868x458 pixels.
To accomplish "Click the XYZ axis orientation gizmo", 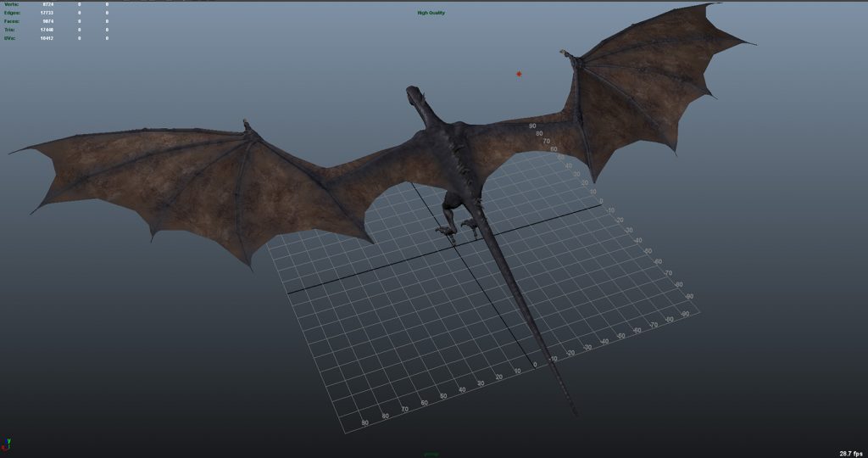I will [8, 443].
